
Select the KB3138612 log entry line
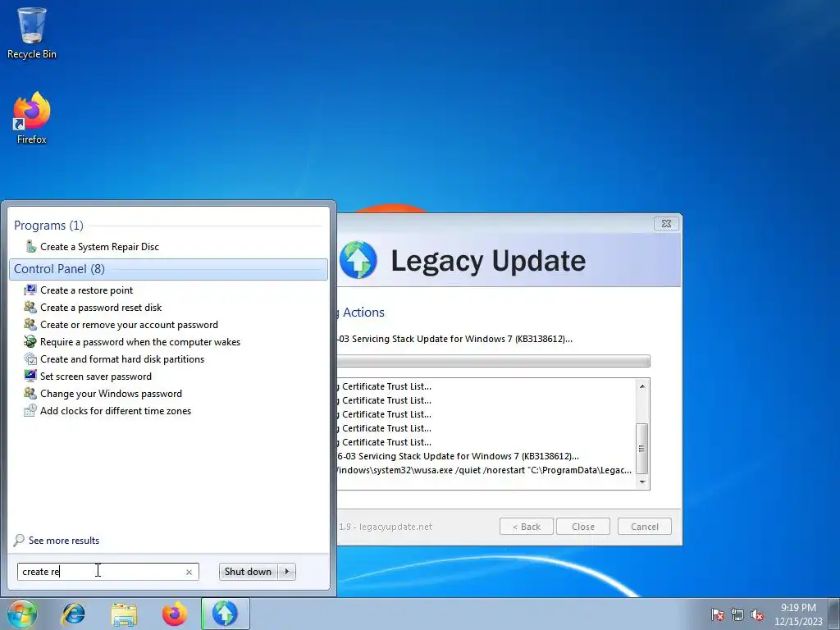[x=458, y=456]
